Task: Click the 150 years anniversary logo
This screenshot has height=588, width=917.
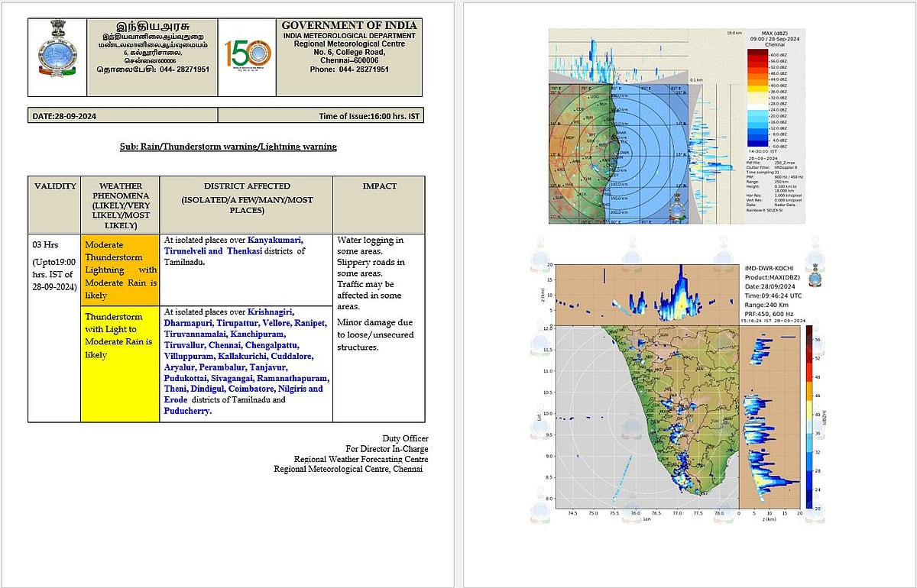Action: click(x=247, y=57)
